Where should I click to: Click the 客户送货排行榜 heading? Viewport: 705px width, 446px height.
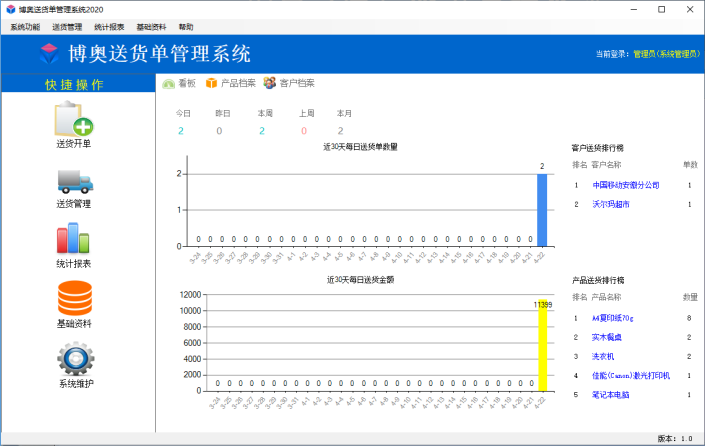coord(598,148)
